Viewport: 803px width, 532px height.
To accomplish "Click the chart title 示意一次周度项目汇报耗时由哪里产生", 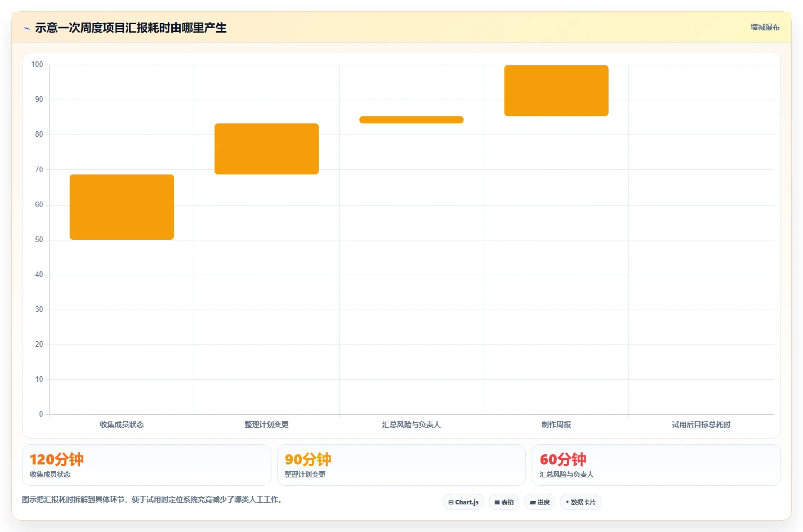I will (131, 28).
